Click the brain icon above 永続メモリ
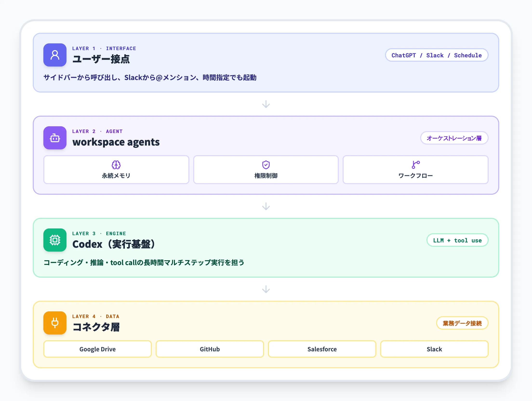 [116, 165]
